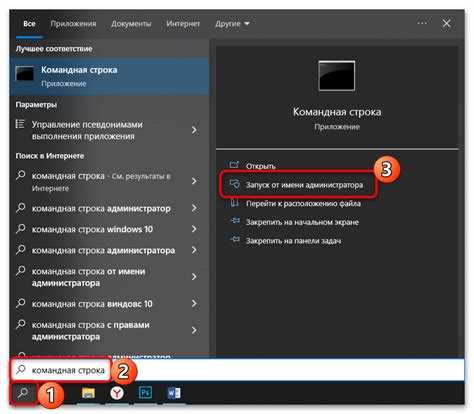Viewport: 474px width, 414px height.
Task: Click the pin icon for начальном экране
Action: tap(235, 221)
